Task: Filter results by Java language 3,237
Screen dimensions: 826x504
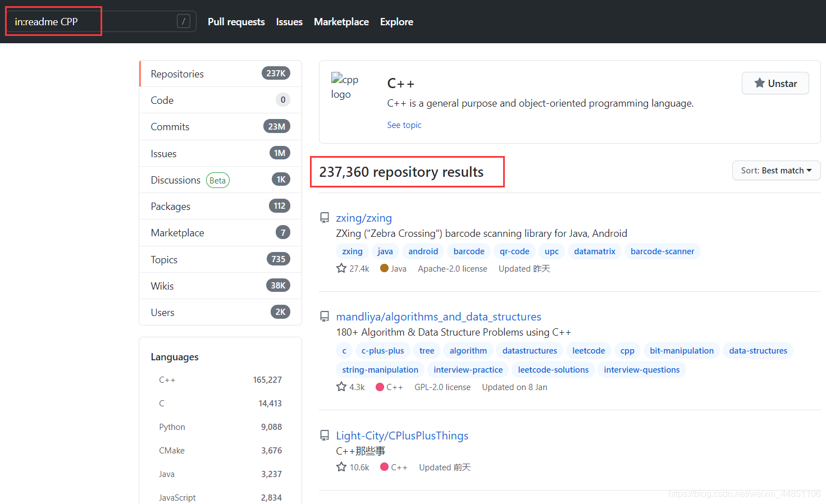Action: coord(220,474)
